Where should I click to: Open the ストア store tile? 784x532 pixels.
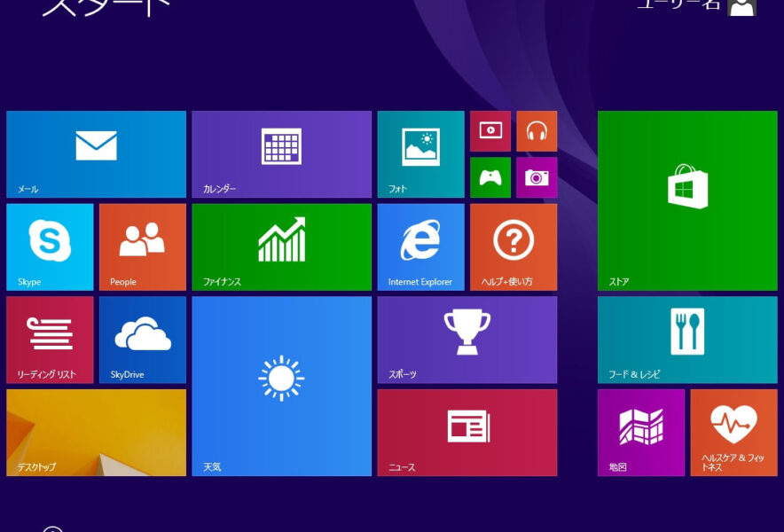pyautogui.click(x=687, y=200)
